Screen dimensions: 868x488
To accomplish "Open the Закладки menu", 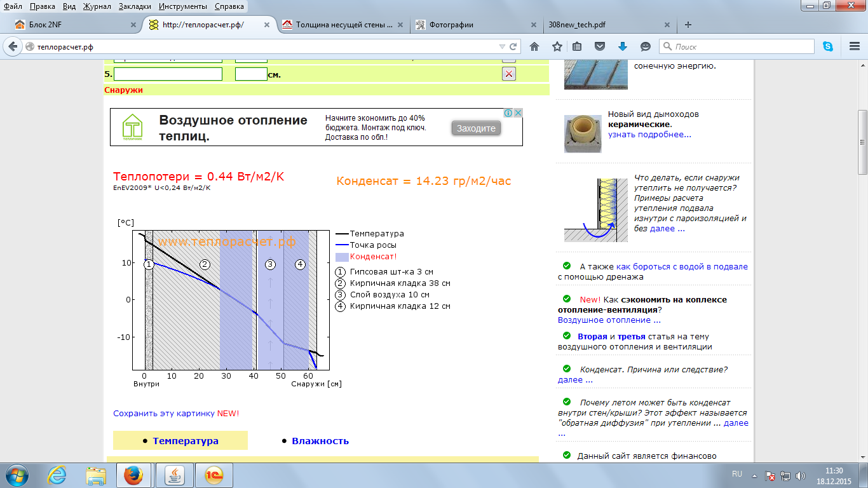I will pos(136,6).
